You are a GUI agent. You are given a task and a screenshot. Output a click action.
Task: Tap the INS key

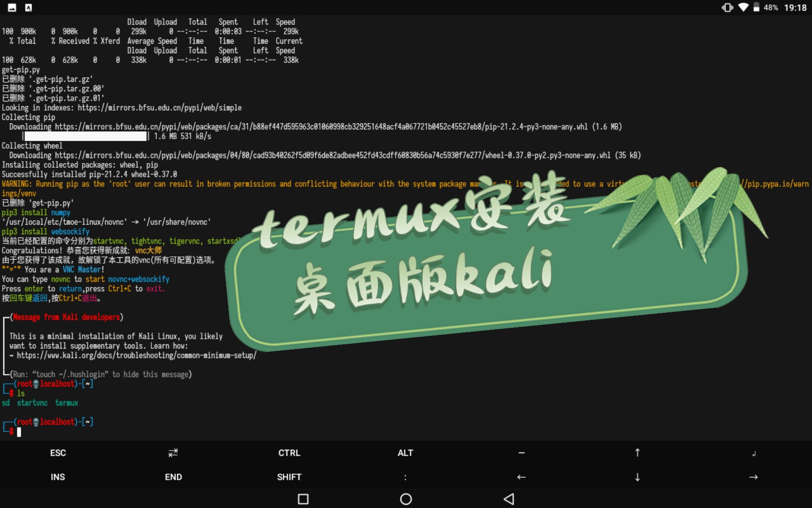click(x=58, y=477)
